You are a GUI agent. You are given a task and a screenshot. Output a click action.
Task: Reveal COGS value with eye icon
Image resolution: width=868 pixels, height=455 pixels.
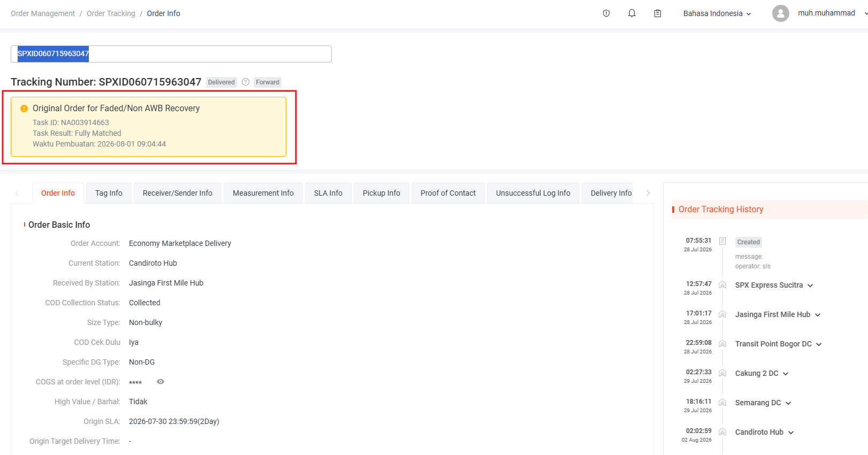tap(161, 382)
